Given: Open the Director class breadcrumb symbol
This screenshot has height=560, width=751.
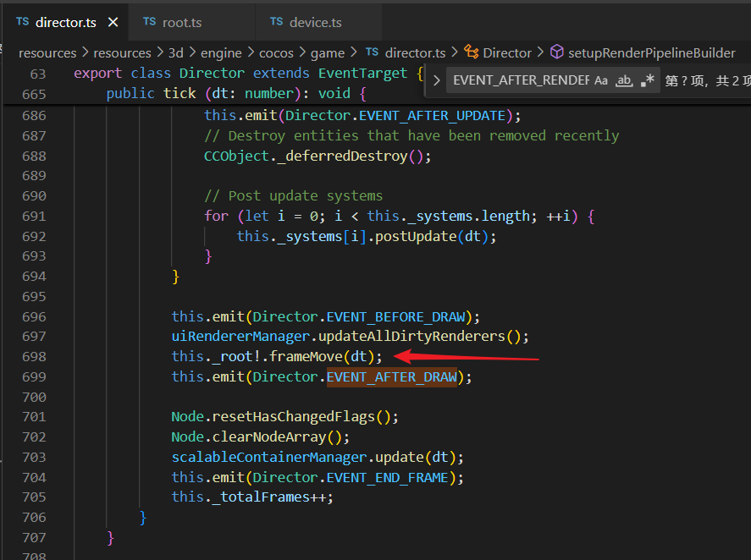Looking at the screenshot, I should tap(506, 52).
